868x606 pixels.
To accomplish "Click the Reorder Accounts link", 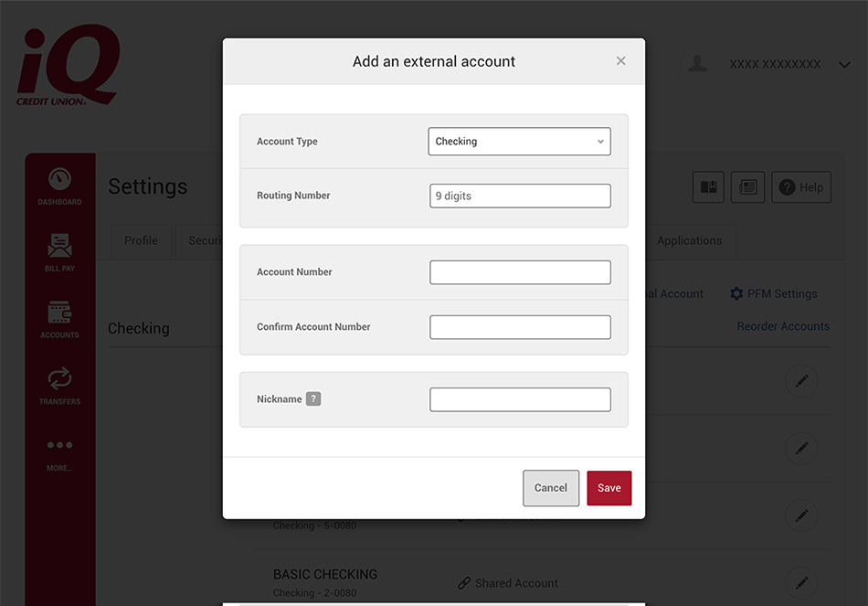I will click(783, 325).
